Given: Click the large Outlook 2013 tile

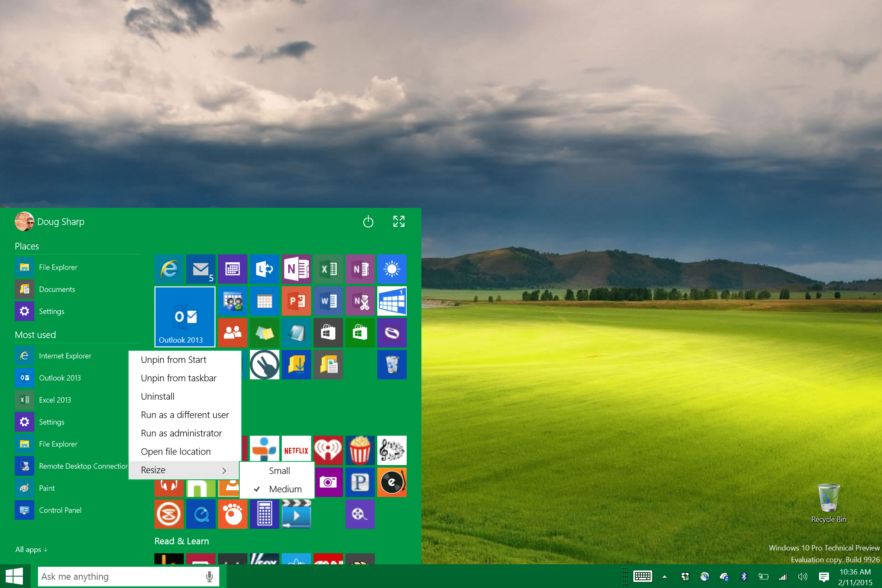Looking at the screenshot, I should pos(185,317).
